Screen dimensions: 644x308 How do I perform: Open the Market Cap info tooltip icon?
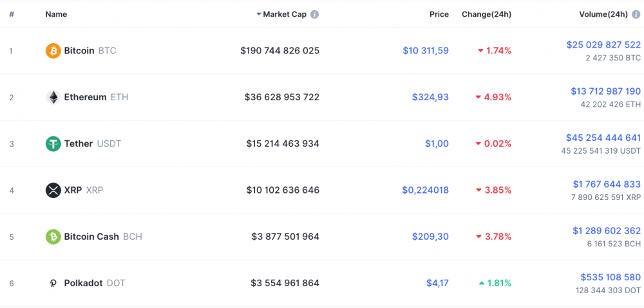pyautogui.click(x=315, y=14)
